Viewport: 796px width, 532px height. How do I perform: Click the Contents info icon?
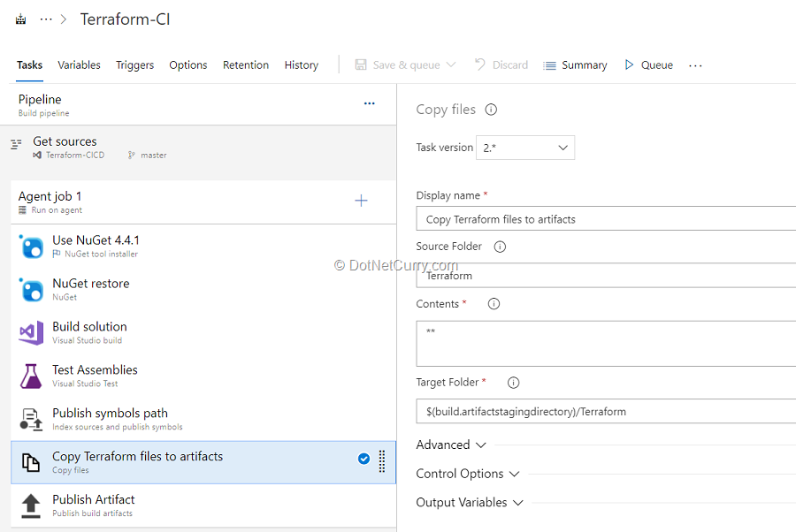pyautogui.click(x=494, y=304)
